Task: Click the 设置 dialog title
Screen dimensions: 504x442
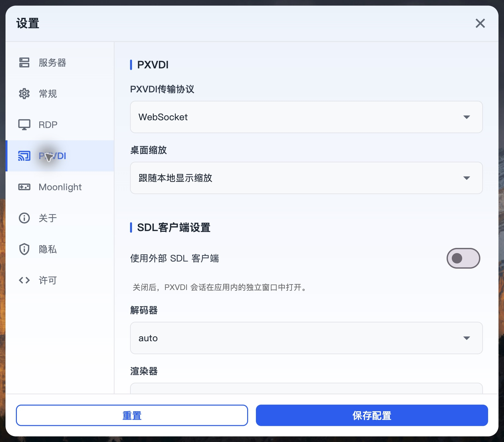Action: click(x=28, y=23)
